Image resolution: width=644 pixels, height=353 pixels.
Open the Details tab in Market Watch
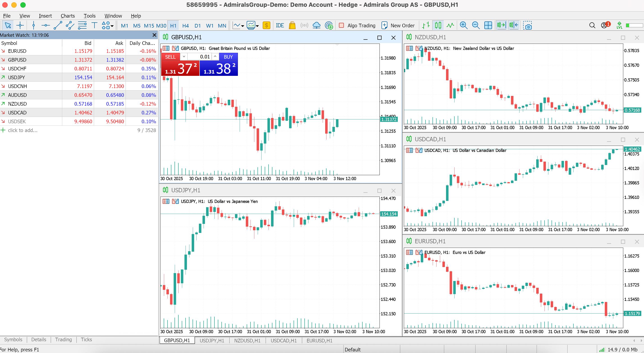(x=39, y=339)
